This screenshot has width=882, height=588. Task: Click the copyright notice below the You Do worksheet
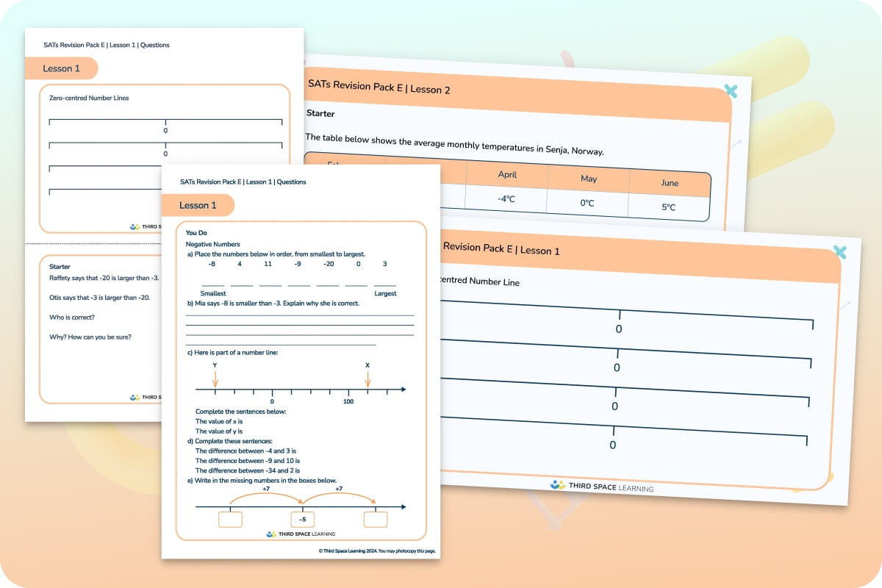pyautogui.click(x=377, y=551)
